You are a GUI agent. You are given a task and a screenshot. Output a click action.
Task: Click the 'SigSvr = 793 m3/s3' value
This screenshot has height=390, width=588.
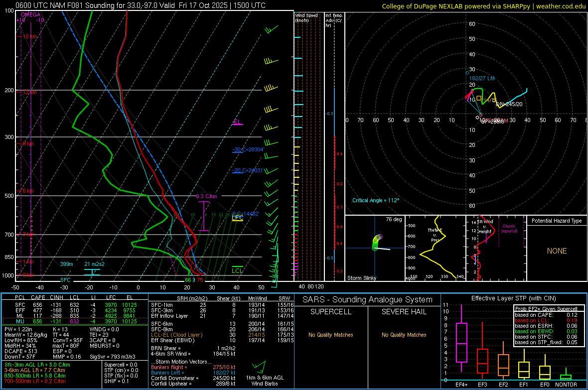click(113, 357)
